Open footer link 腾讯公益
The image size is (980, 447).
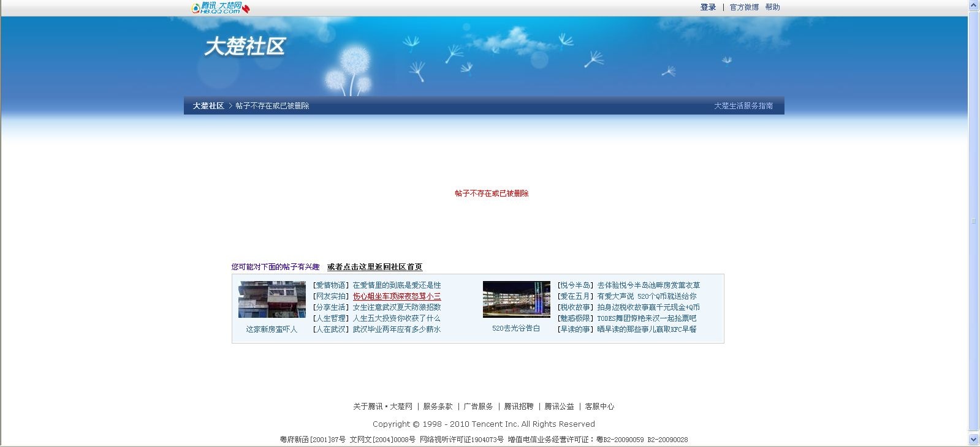pyautogui.click(x=559, y=407)
